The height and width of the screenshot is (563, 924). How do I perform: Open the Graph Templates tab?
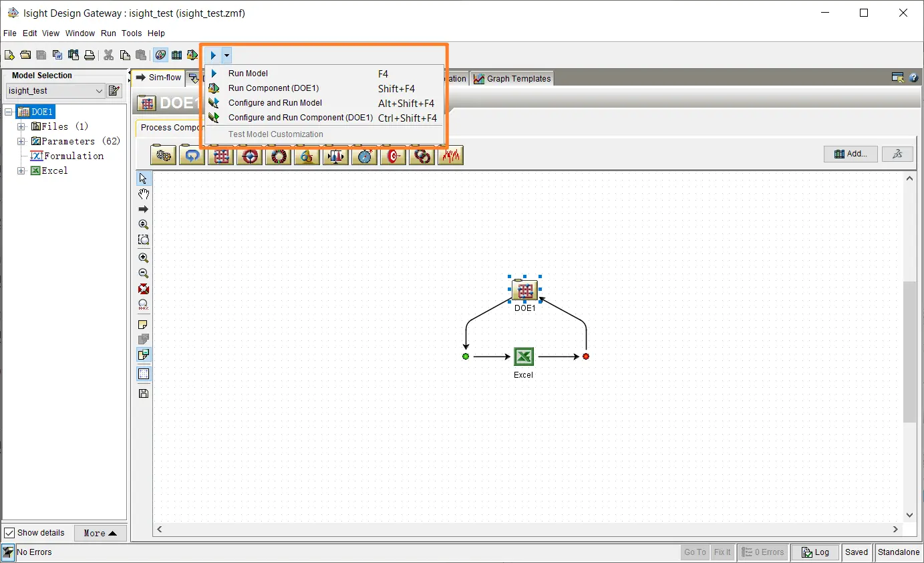pos(512,78)
